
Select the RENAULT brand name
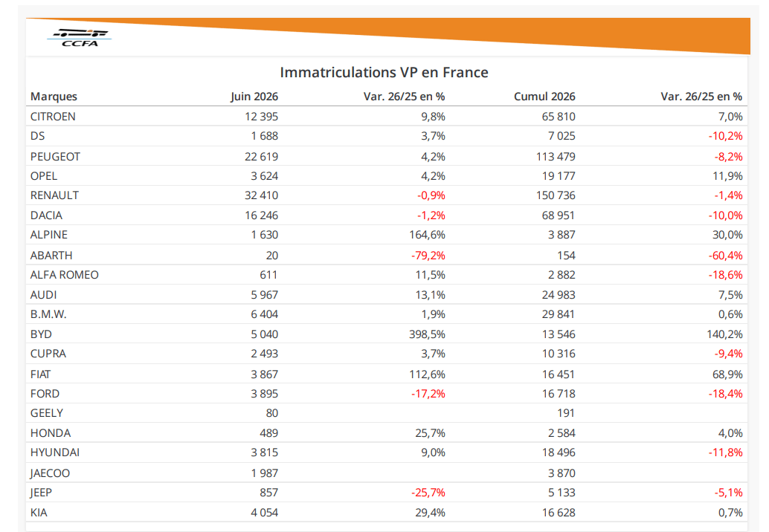(x=54, y=195)
